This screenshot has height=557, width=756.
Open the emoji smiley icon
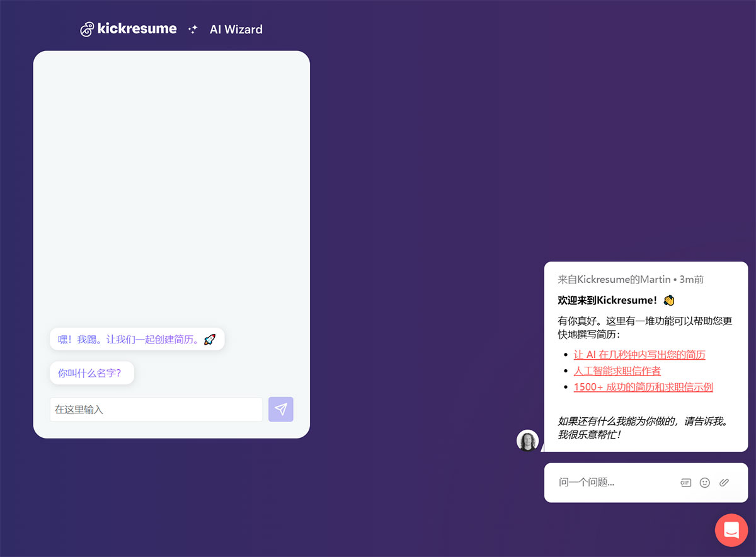[704, 482]
